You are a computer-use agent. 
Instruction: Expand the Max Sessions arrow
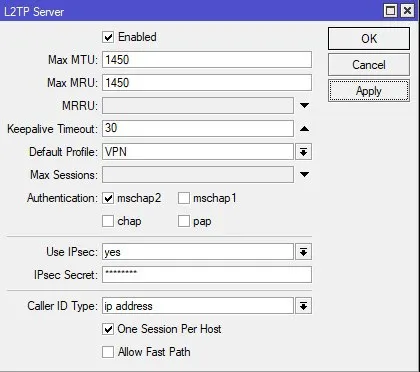(304, 174)
